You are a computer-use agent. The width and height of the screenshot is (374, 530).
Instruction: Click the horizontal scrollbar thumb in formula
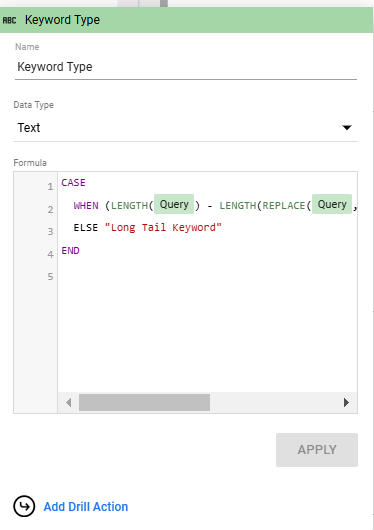(144, 403)
